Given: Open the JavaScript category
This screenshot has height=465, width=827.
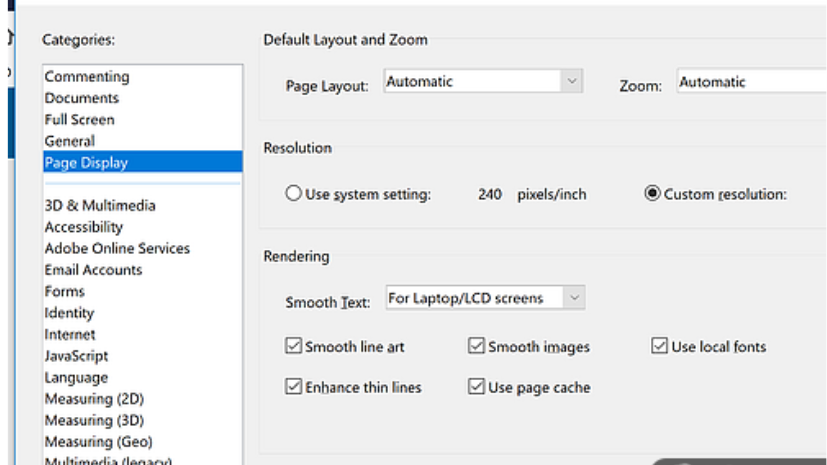Looking at the screenshot, I should coord(76,356).
